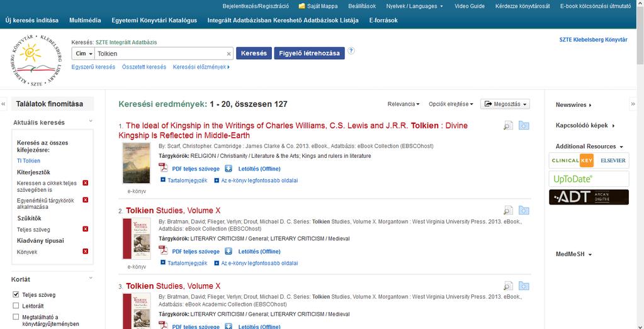The width and height of the screenshot is (644, 329).
Task: Remove 'Egyenértékű tárgykörök alkalmazása' expander
Action: (x=86, y=200)
